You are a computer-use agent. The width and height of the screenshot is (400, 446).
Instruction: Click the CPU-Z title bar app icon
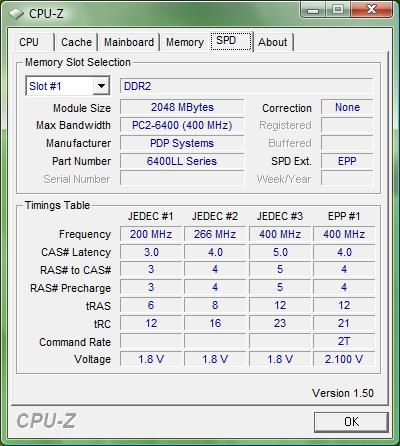16,14
